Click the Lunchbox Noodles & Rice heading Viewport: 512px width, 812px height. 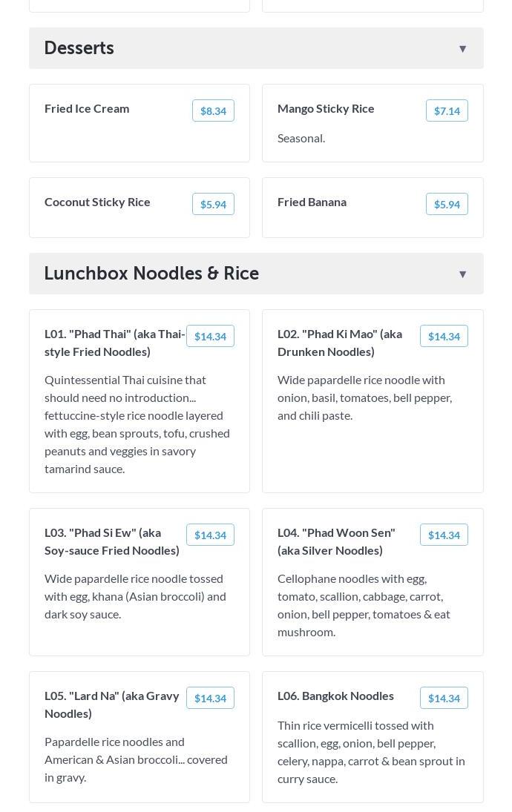coord(151,274)
